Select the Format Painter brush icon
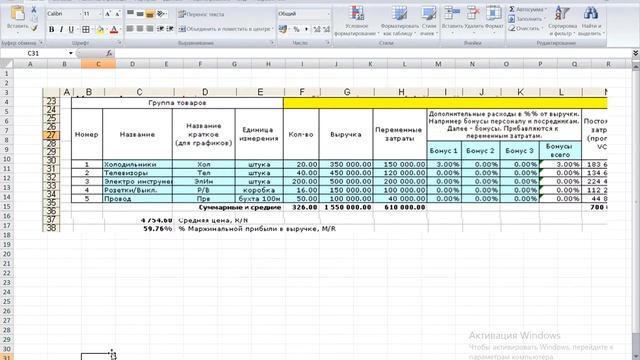This screenshot has height=360, width=640. click(34, 28)
